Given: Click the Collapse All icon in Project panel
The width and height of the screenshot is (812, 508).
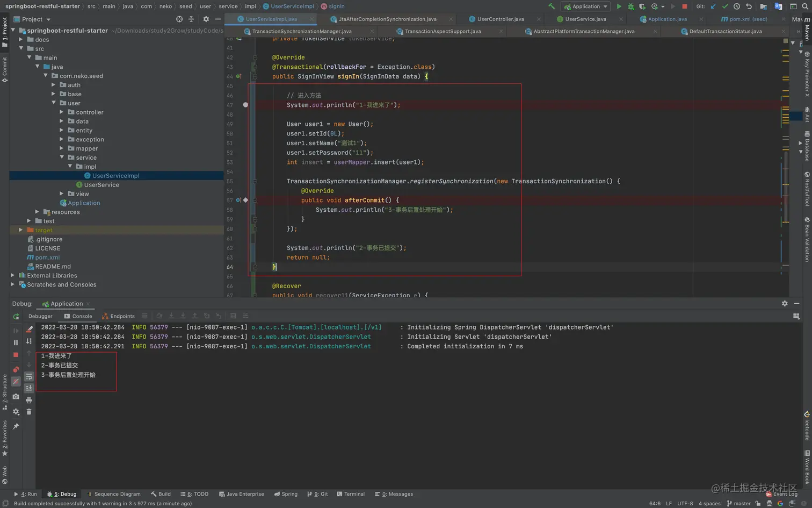Looking at the screenshot, I should tap(191, 19).
